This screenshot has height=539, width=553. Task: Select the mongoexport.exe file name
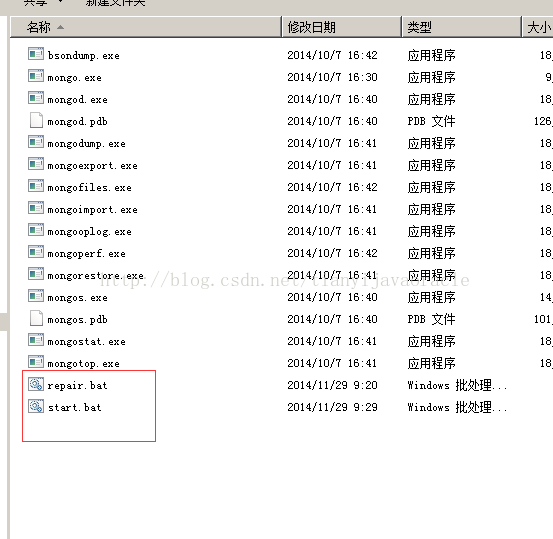pos(92,165)
